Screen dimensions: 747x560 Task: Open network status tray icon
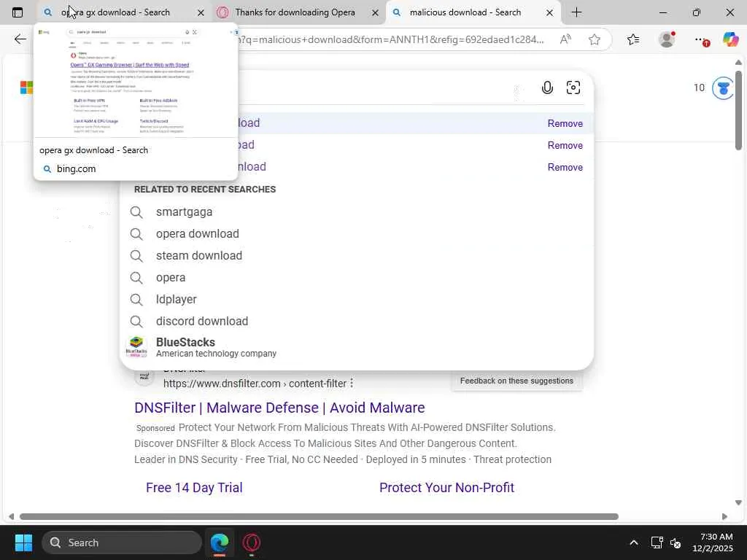pyautogui.click(x=657, y=542)
